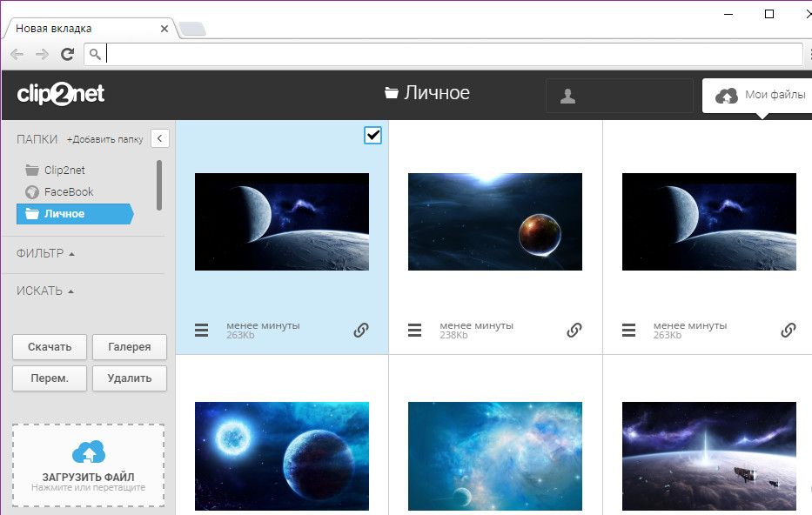812x515 pixels.
Task: Open the selected moon and planet thumbnail
Action: 282,222
